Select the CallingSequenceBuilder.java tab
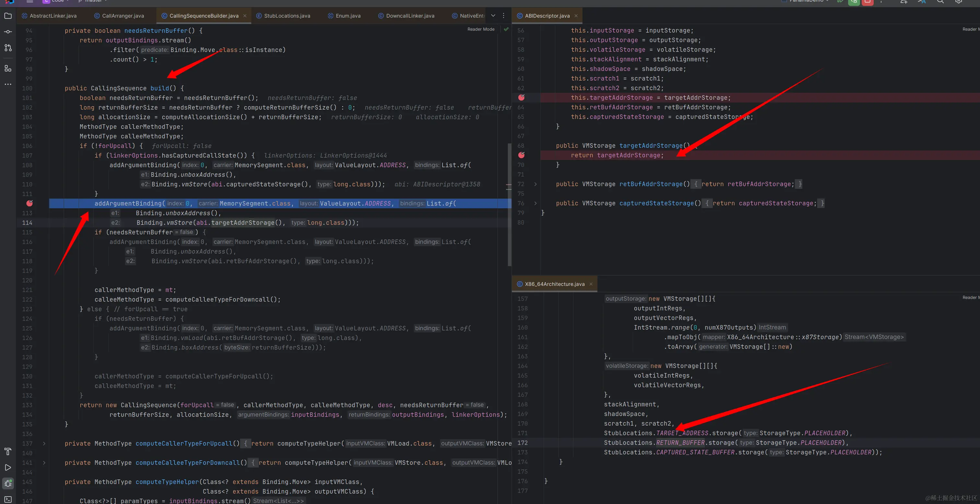The image size is (980, 504). coord(204,16)
